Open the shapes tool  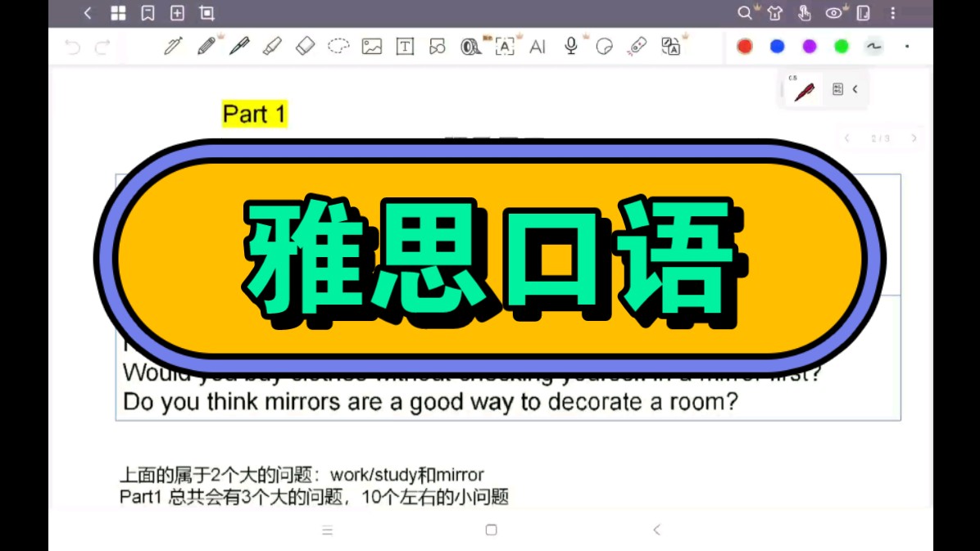[438, 46]
